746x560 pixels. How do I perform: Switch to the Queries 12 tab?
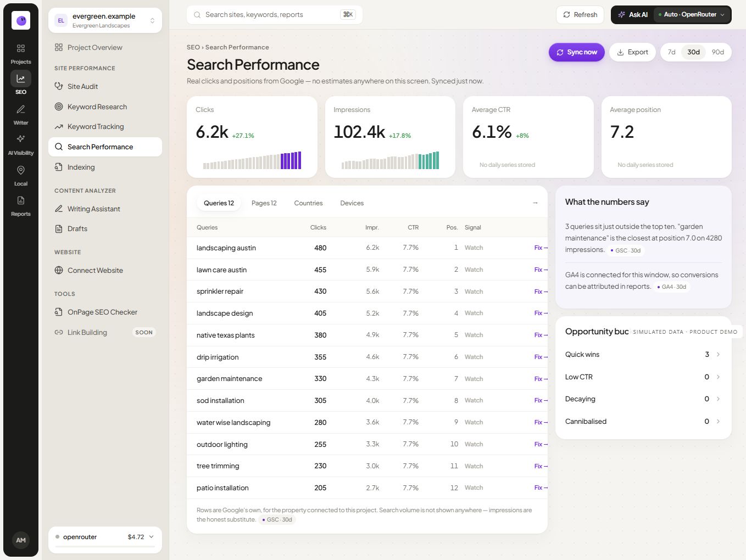coord(219,203)
